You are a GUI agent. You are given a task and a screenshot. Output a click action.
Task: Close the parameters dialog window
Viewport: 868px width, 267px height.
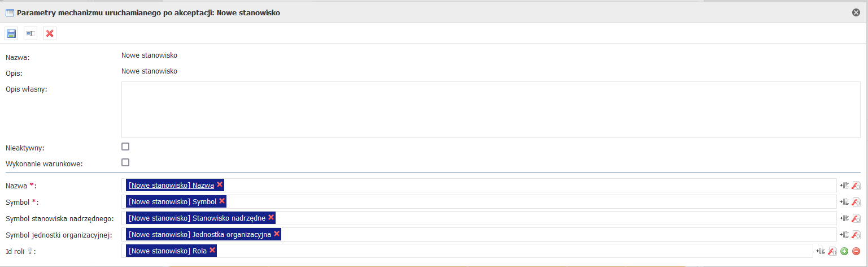(856, 12)
